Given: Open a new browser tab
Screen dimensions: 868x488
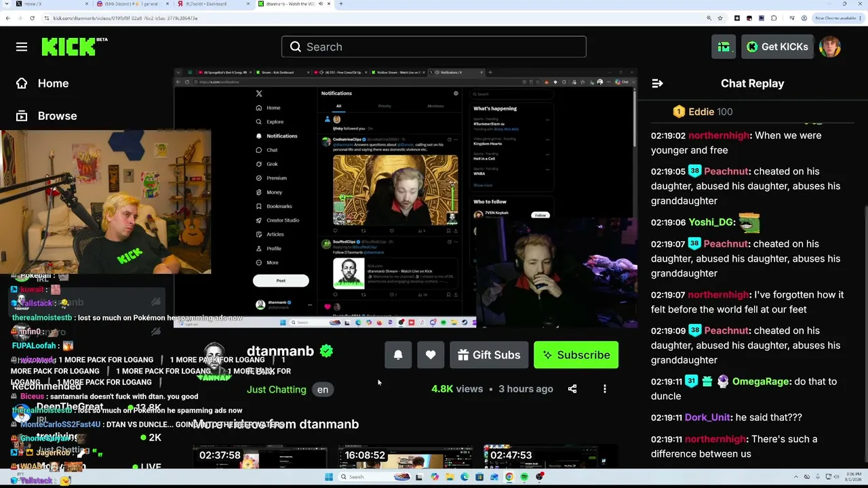Looking at the screenshot, I should click(340, 4).
